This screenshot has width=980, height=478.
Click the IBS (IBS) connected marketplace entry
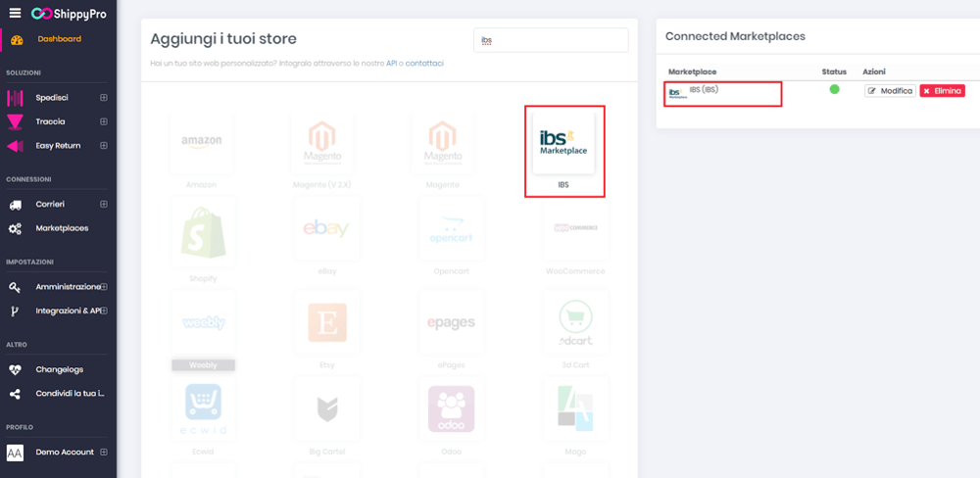(723, 94)
